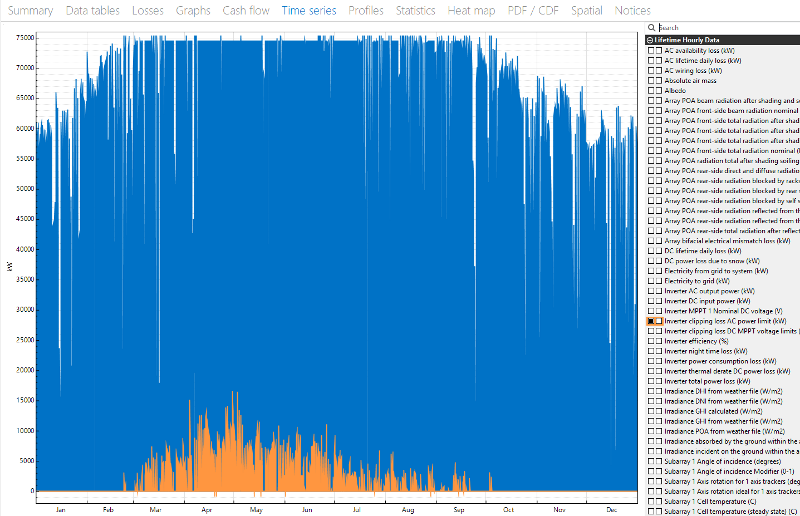The height and width of the screenshot is (516, 800).
Task: Enable left checkbox for Inverter AC output power
Action: (x=650, y=291)
